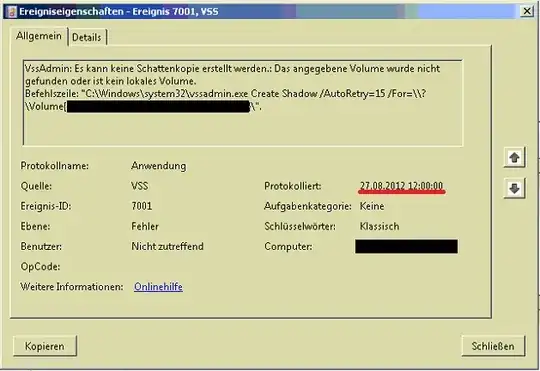This screenshot has height=371, width=540.
Task: Click the Schließen button
Action: coord(493,346)
